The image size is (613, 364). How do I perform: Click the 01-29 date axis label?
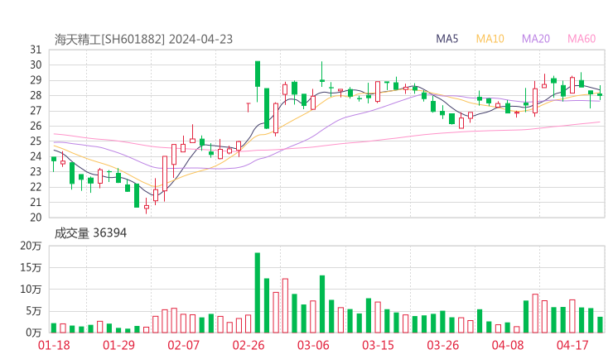[118, 345]
